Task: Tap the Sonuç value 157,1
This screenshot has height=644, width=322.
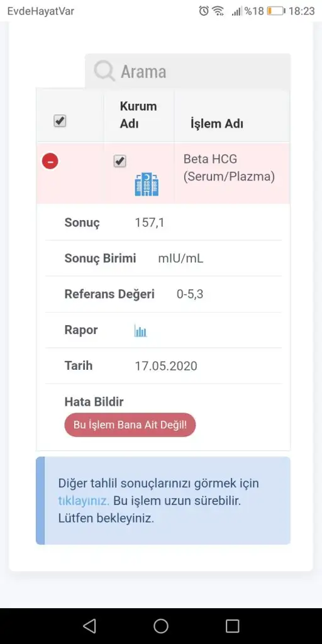Action: point(150,223)
